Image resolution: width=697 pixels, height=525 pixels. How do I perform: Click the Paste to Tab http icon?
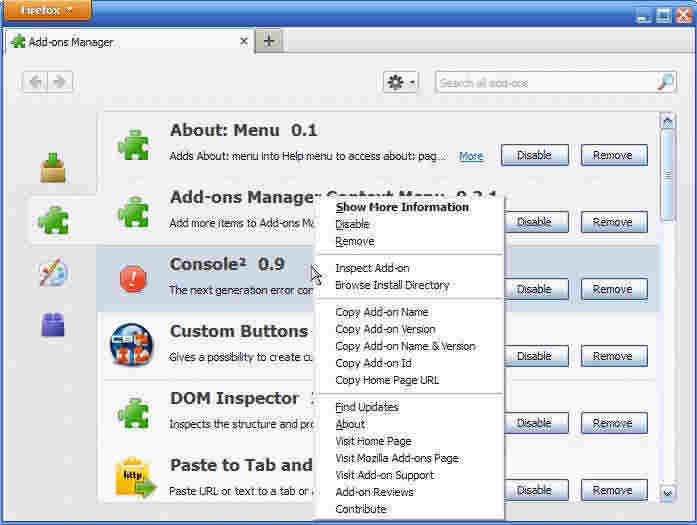pyautogui.click(x=135, y=477)
